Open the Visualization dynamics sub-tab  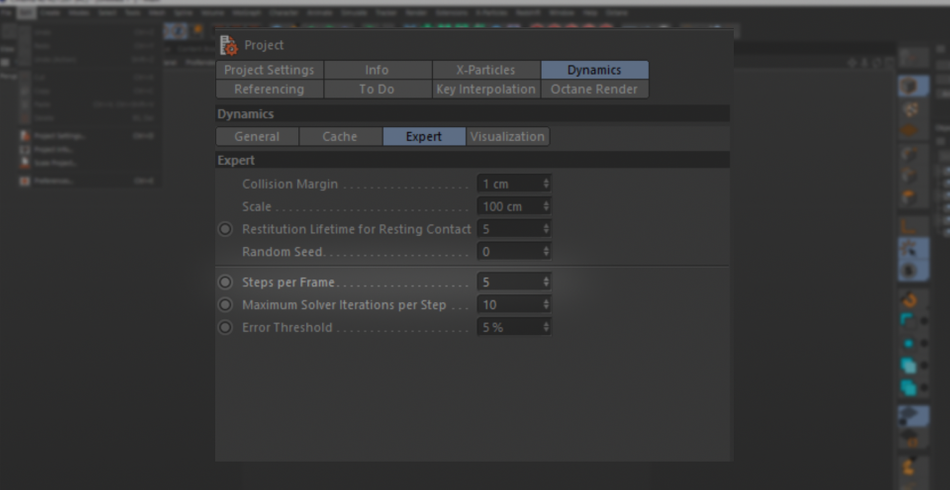click(x=507, y=137)
